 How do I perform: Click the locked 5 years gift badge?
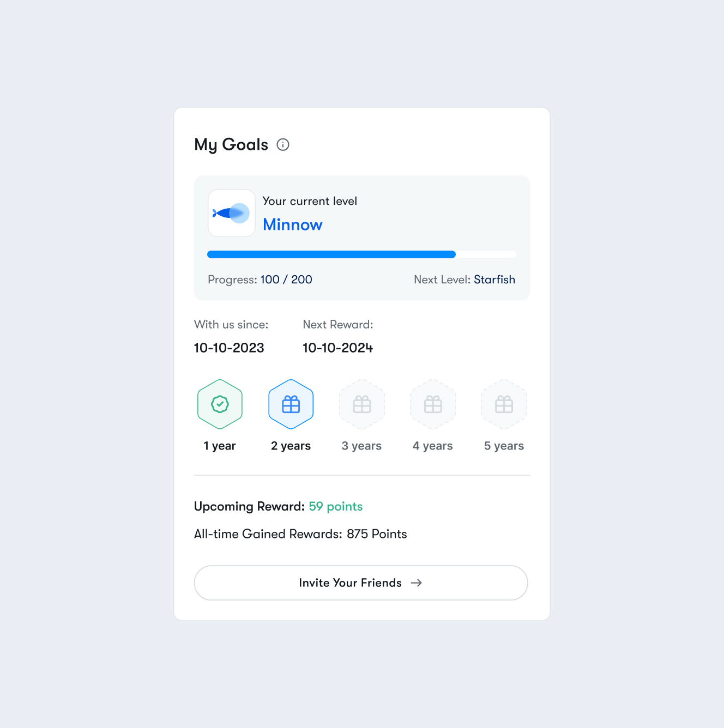coord(504,404)
